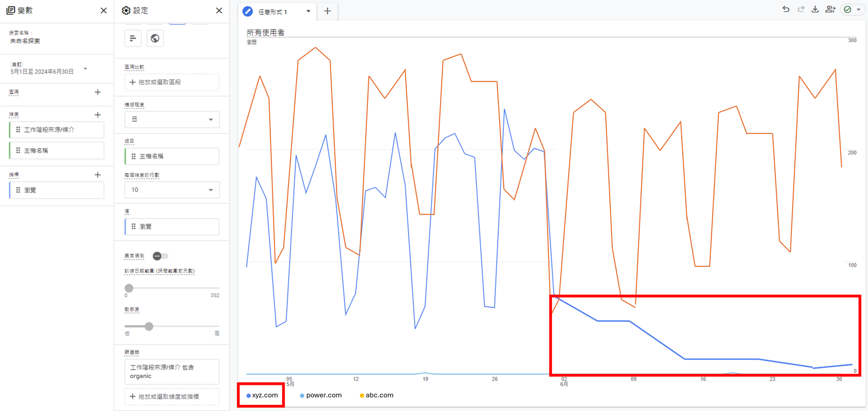The image size is (868, 411).
Task: Add a new dimension (維度) with plus
Action: point(98,115)
